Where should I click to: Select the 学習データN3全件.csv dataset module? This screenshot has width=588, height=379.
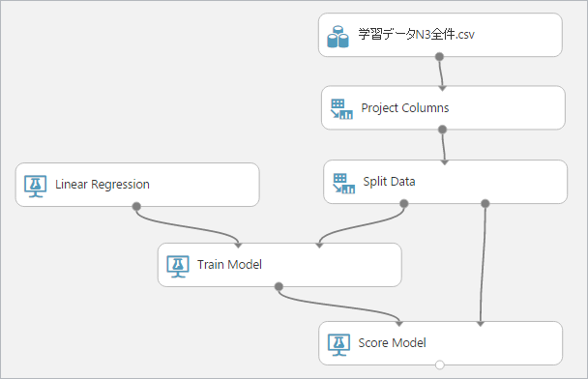coord(440,35)
